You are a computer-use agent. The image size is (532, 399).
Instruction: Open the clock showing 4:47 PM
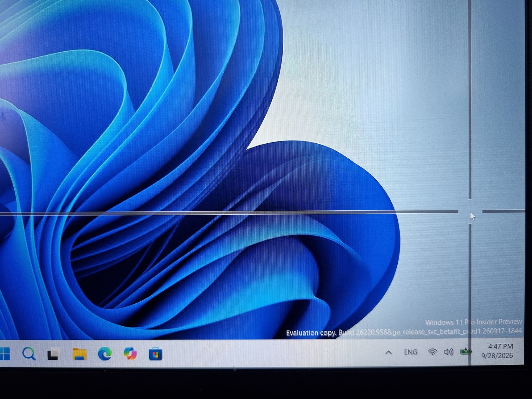[500, 346]
